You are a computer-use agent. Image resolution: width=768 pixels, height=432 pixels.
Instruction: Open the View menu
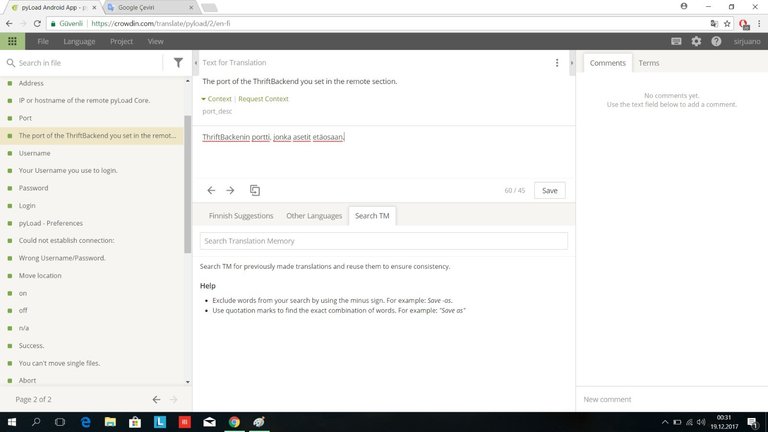[156, 42]
